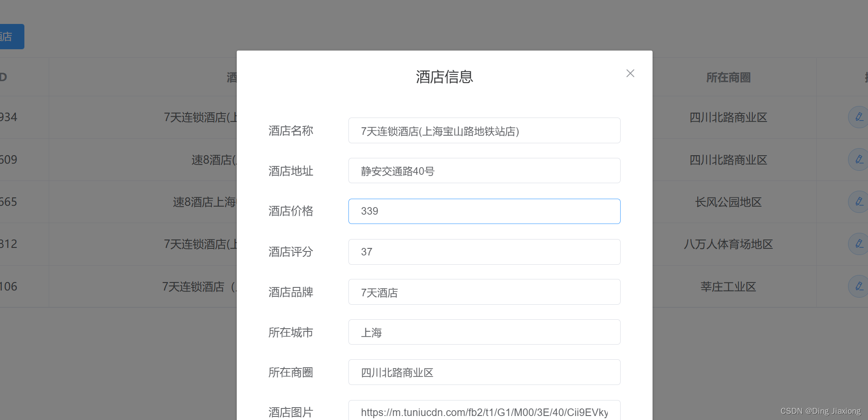The width and height of the screenshot is (868, 420).
Task: Click the 所在商圈 column header
Action: click(728, 78)
